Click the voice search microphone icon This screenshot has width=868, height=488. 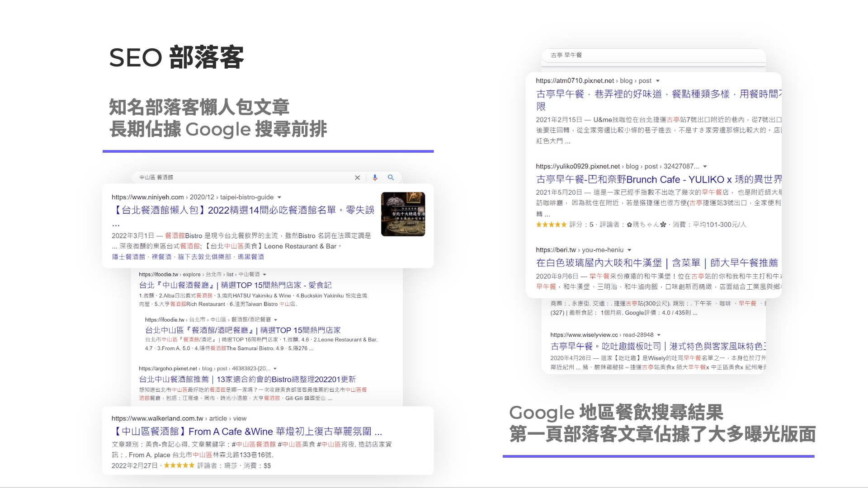pyautogui.click(x=375, y=178)
